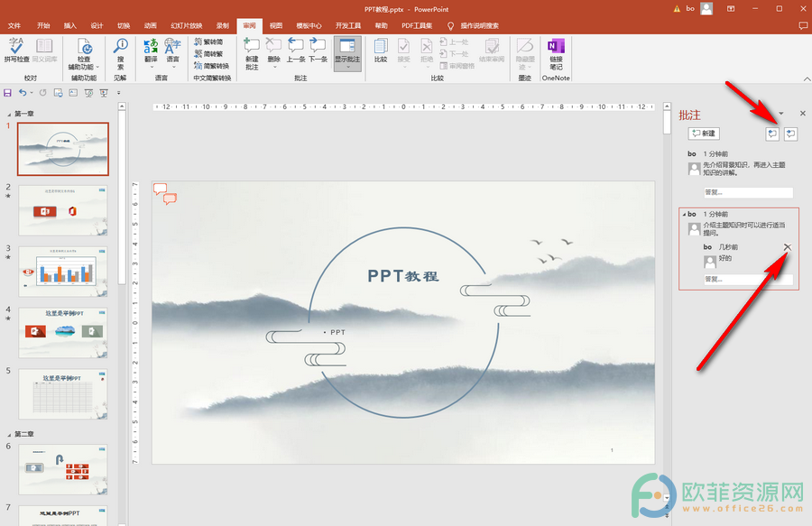Convert text with 繁转简
This screenshot has height=526, width=812.
[x=208, y=42]
